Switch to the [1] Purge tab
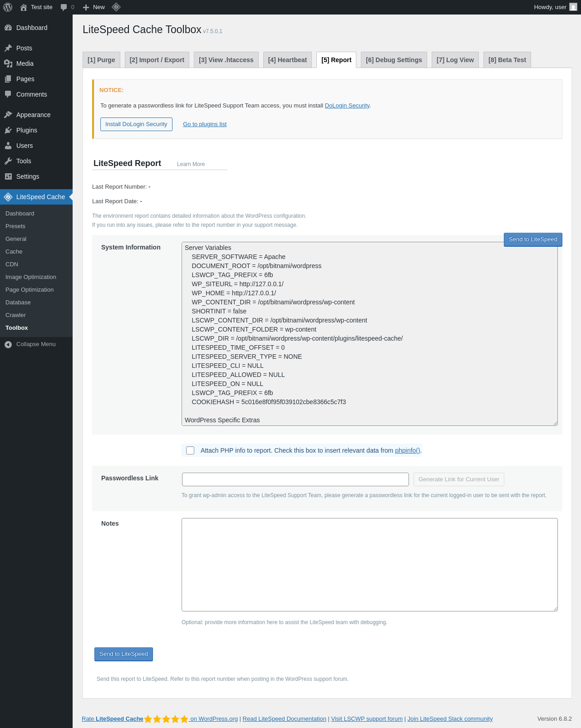The width and height of the screenshot is (581, 728). point(101,60)
